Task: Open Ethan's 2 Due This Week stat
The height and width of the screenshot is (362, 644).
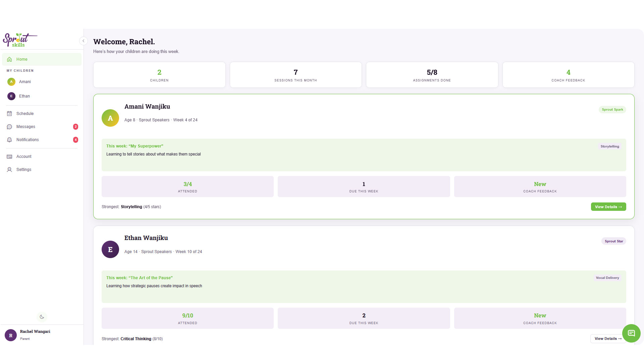Action: (x=364, y=318)
